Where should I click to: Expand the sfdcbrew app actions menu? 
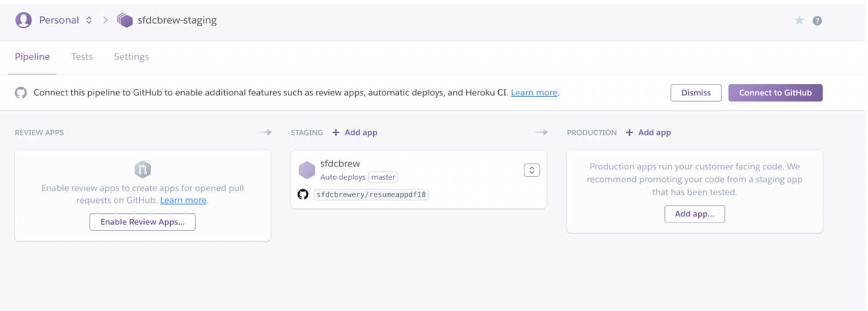[x=532, y=170]
